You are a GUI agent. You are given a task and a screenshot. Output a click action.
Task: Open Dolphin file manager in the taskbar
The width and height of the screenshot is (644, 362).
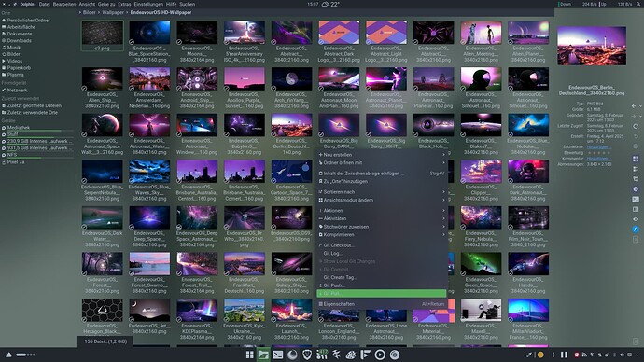[x=263, y=355]
